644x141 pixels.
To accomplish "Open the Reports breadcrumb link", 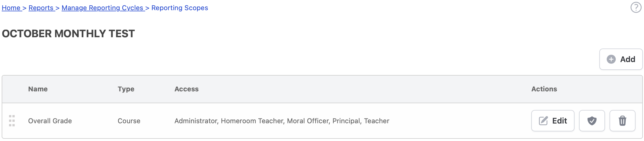I will (41, 8).
